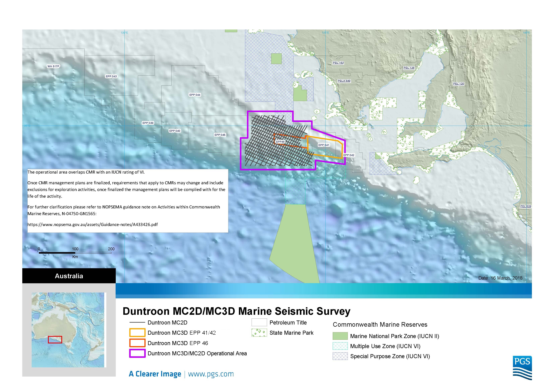Screen dimensions: 554x392
Task: Click the green Marine National Park Zone swatch
Action: 340,336
